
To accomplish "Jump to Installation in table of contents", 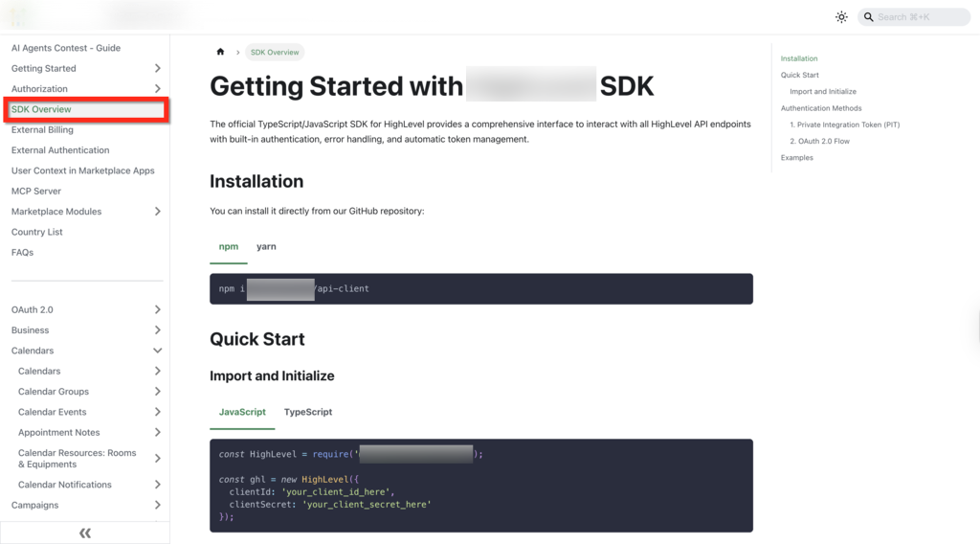I will point(799,58).
